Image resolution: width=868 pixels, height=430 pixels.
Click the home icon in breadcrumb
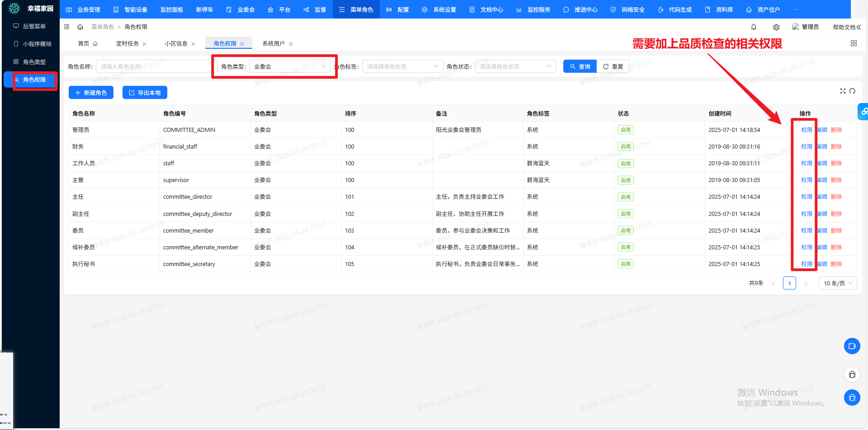80,27
